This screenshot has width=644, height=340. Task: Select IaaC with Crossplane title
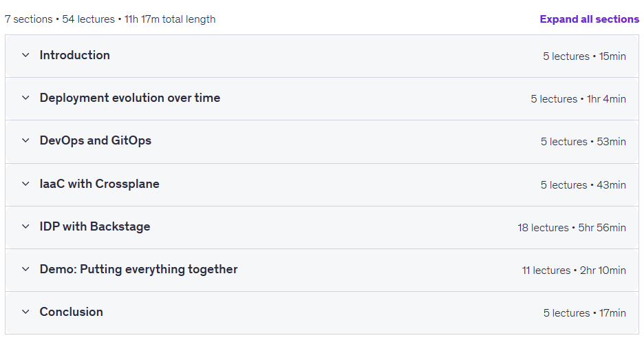99,184
